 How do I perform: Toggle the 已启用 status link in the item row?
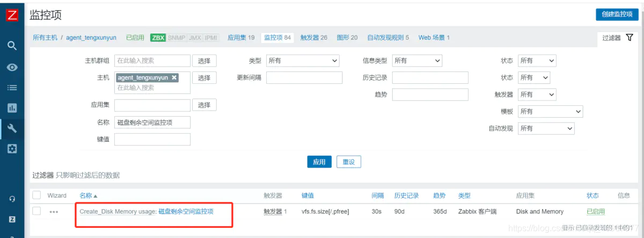(x=596, y=212)
